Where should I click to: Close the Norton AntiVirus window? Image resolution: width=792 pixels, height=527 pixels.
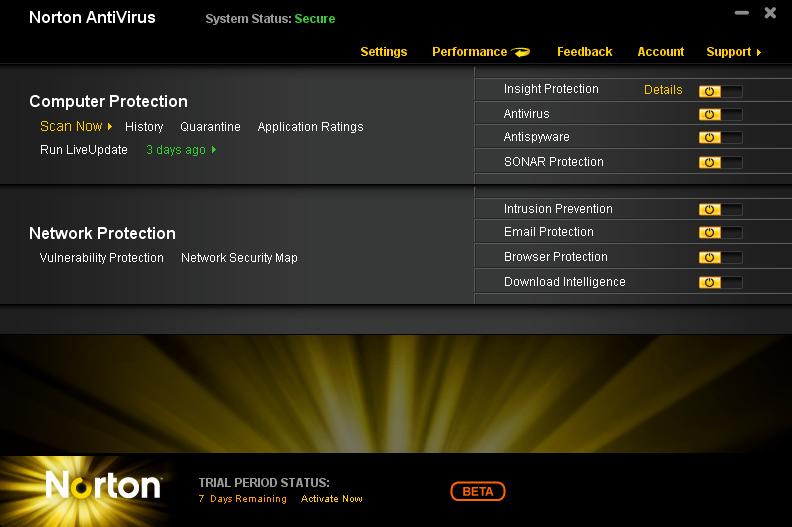[770, 13]
